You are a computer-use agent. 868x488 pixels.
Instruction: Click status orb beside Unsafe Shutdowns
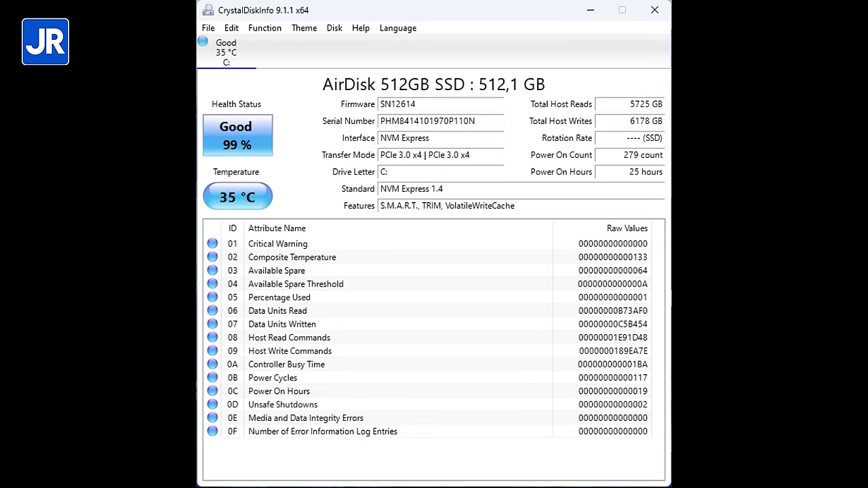212,405
